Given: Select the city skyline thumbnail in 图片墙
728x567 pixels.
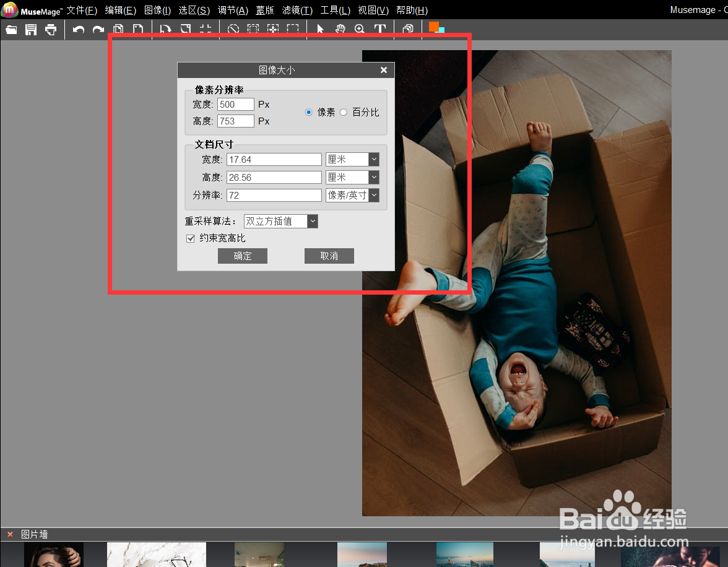Looking at the screenshot, I should coord(465,555).
